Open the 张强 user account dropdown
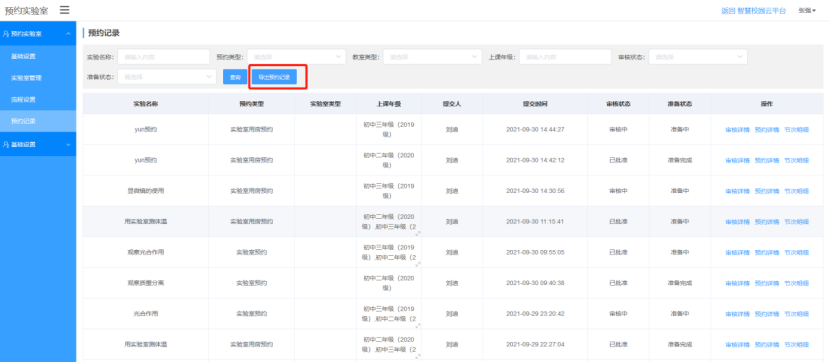Screen dimensions: 830x363 pyautogui.click(x=807, y=11)
